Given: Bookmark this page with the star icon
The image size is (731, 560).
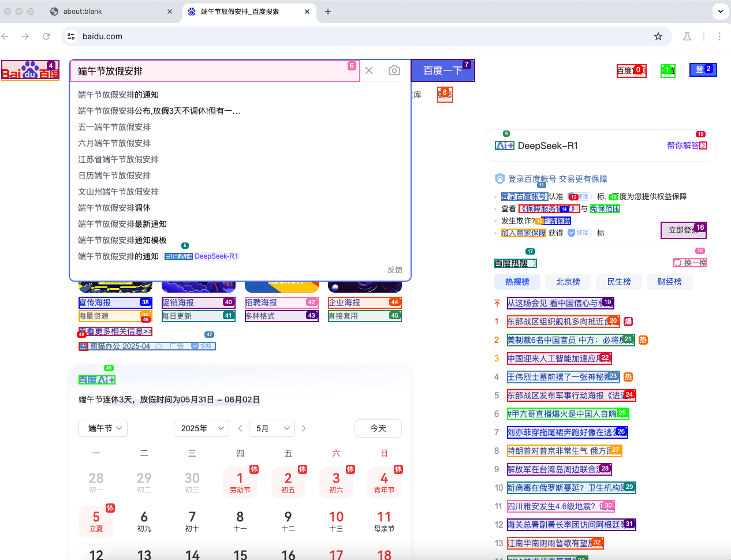Looking at the screenshot, I should pos(658,36).
